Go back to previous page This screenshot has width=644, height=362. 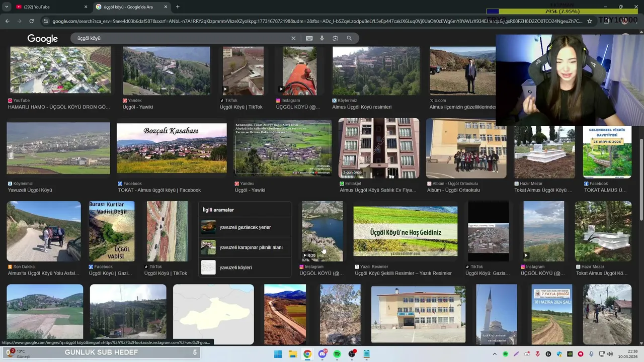(7, 21)
